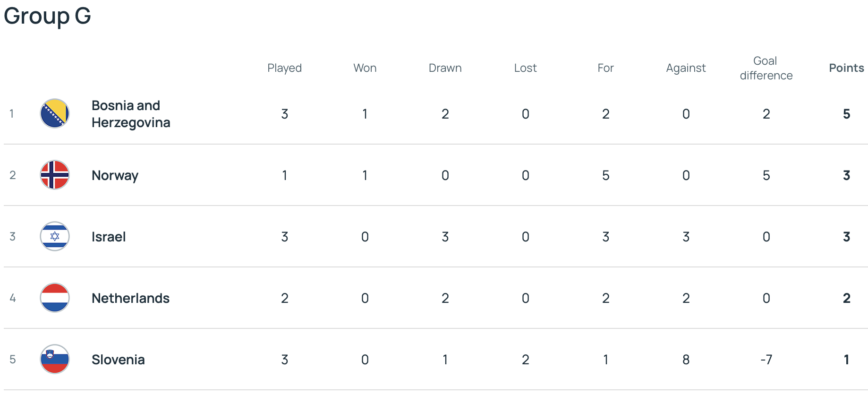Select the Israel team name
Screen dimensions: 868x395
109,237
